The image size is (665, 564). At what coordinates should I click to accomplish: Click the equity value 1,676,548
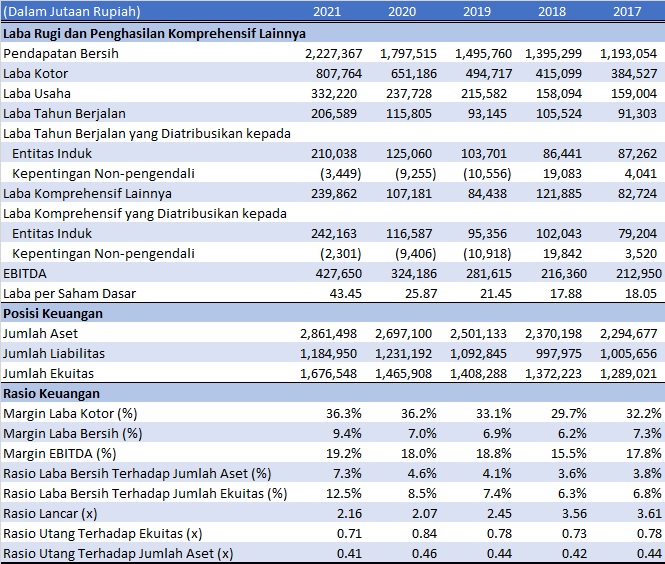(329, 373)
